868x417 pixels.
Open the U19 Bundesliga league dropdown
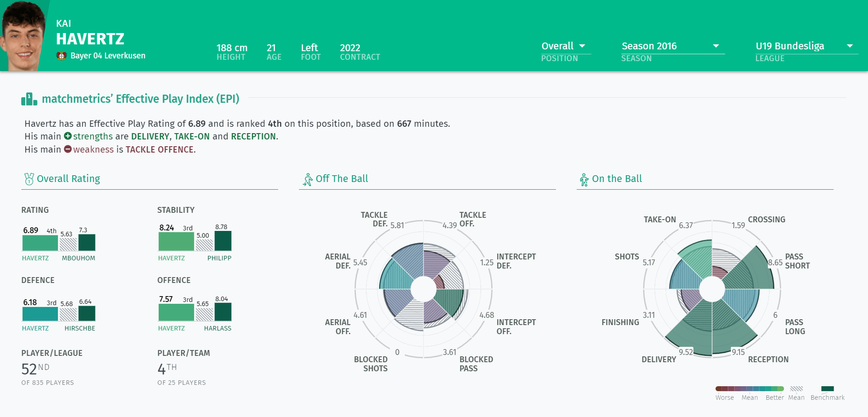(x=806, y=46)
